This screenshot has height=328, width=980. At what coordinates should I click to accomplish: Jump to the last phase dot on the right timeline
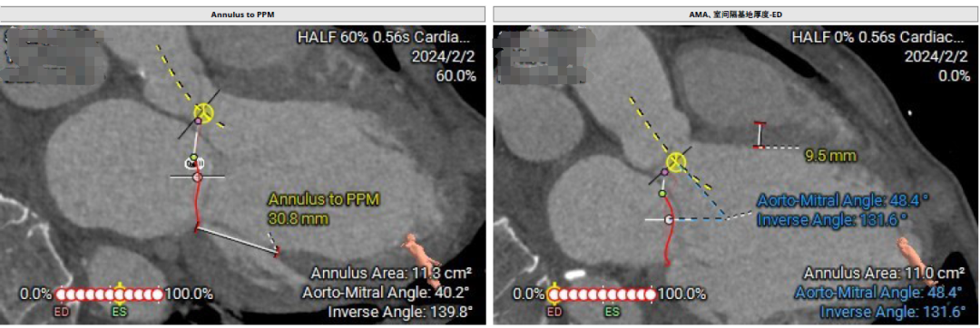point(650,294)
